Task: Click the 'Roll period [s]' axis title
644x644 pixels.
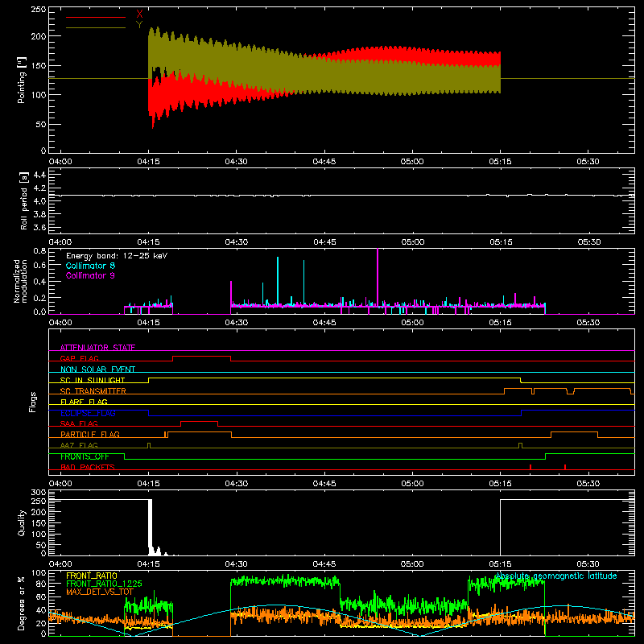Action: (x=24, y=200)
